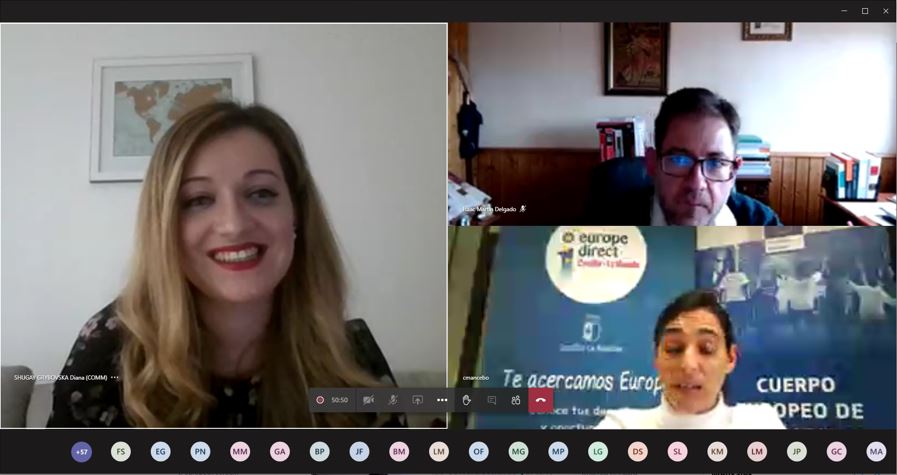Screen dimensions: 897x475
Task: Click the MA participant avatar
Action: (876, 452)
